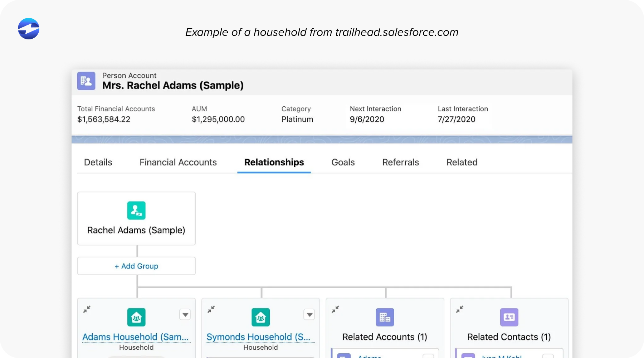The height and width of the screenshot is (358, 644).
Task: Open the Adams Household (Sample) link
Action: pos(136,337)
